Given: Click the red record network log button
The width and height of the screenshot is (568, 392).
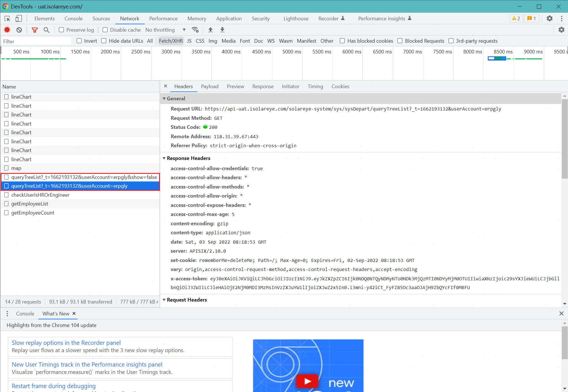Looking at the screenshot, I should click(7, 30).
